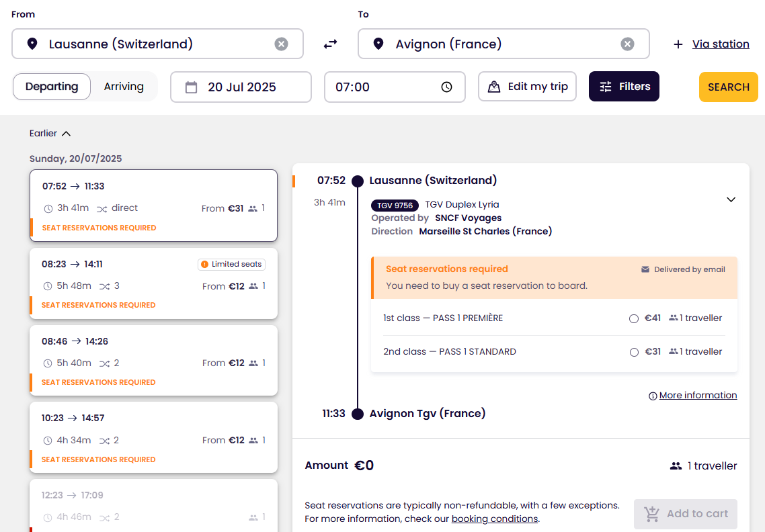Expand Earlier departures

pyautogui.click(x=50, y=133)
